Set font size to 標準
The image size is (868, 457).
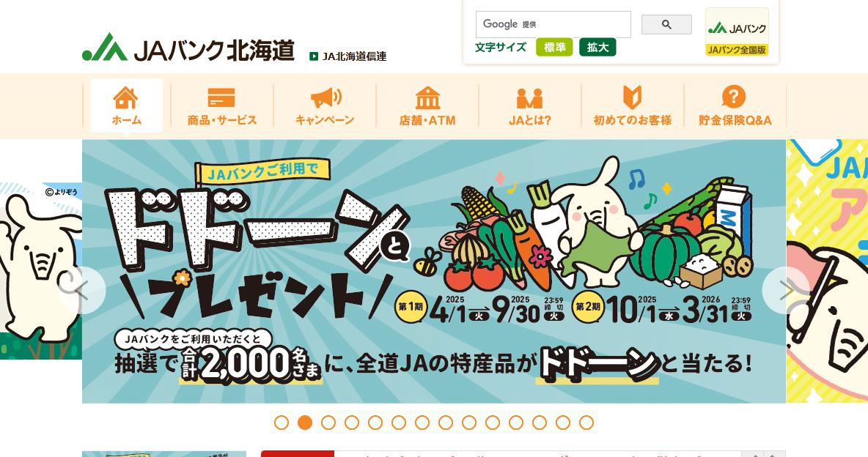click(x=554, y=48)
